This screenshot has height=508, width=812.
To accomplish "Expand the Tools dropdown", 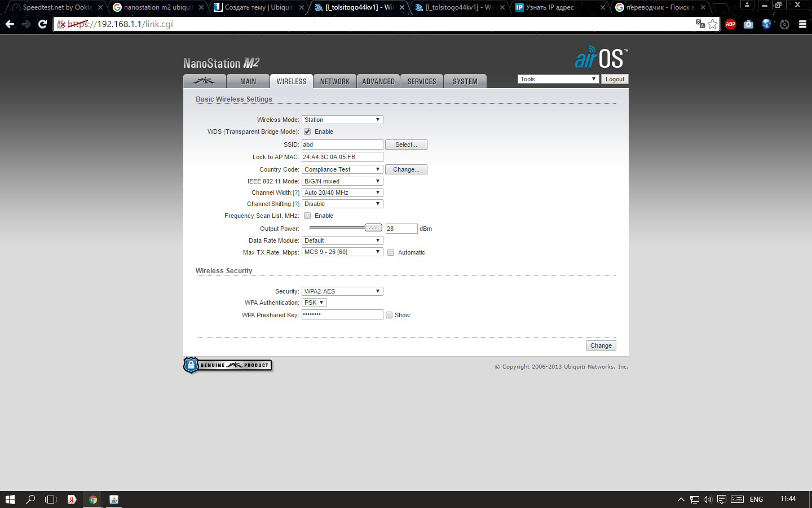I will (558, 79).
